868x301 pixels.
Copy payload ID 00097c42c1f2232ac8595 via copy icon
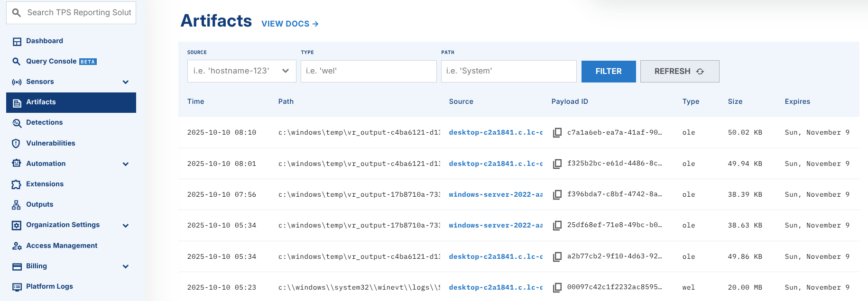point(557,288)
